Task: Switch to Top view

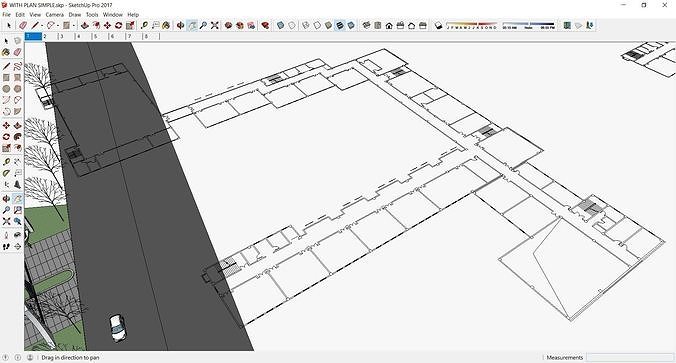Action: tap(378, 25)
